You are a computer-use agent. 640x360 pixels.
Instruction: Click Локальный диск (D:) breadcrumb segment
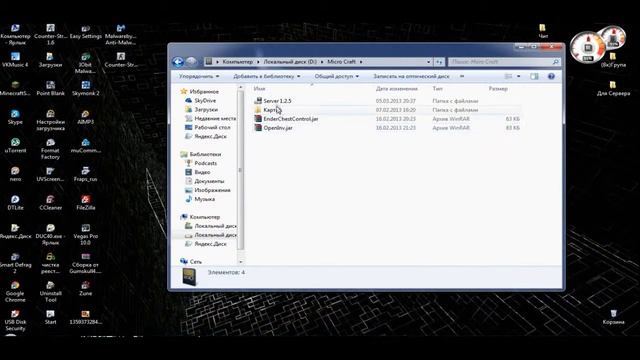tap(290, 62)
